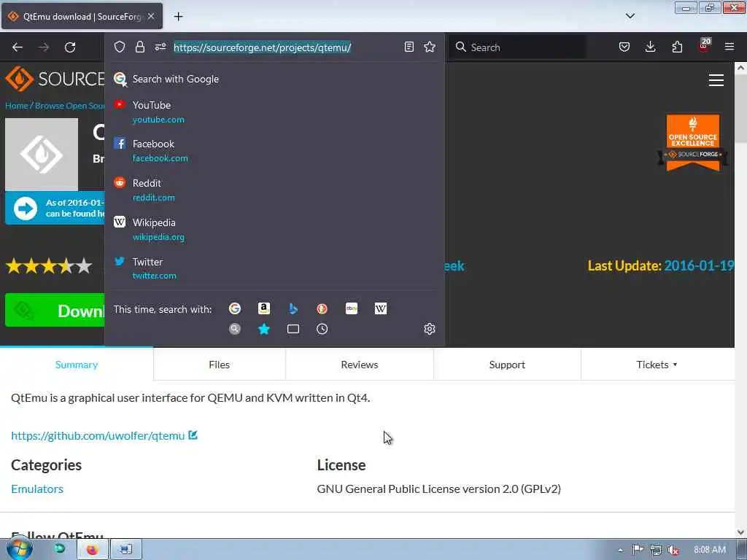Follow the Browse Open Source breadcrumb
This screenshot has width=747, height=560.
(x=69, y=106)
